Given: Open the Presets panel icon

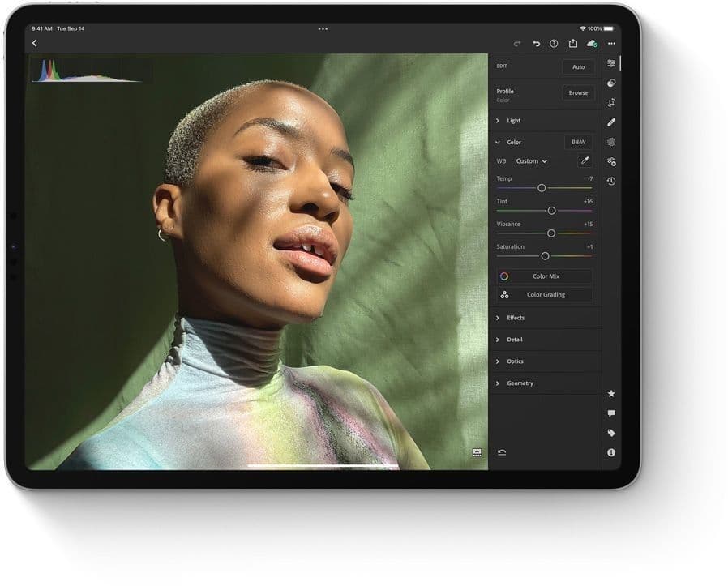Looking at the screenshot, I should (611, 83).
